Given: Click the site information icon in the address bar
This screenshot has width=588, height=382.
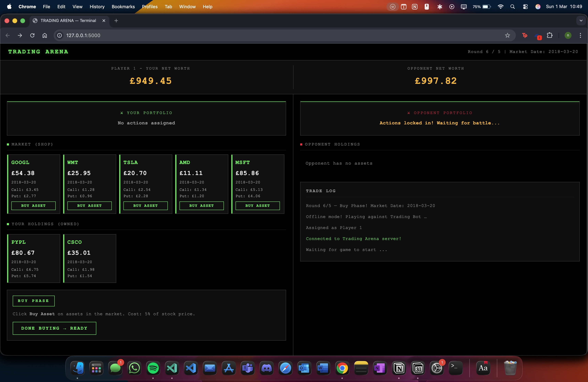Looking at the screenshot, I should coord(59,35).
